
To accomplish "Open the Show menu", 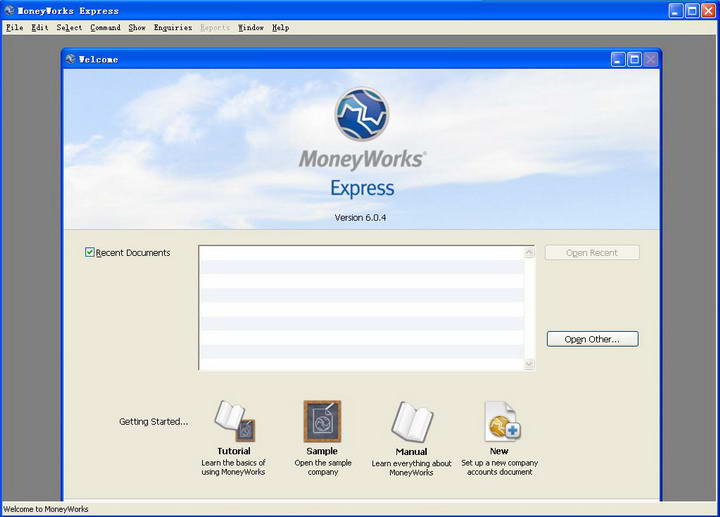I will coord(137,28).
